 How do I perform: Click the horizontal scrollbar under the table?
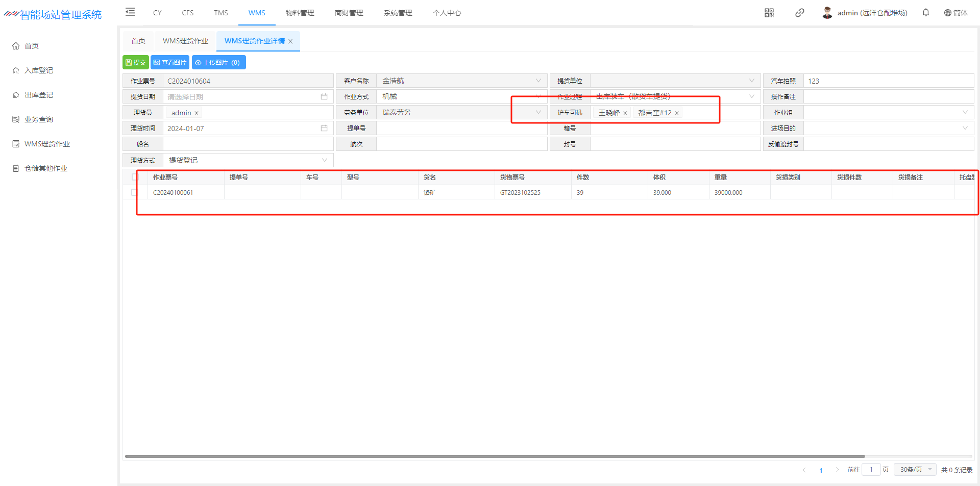click(x=495, y=456)
